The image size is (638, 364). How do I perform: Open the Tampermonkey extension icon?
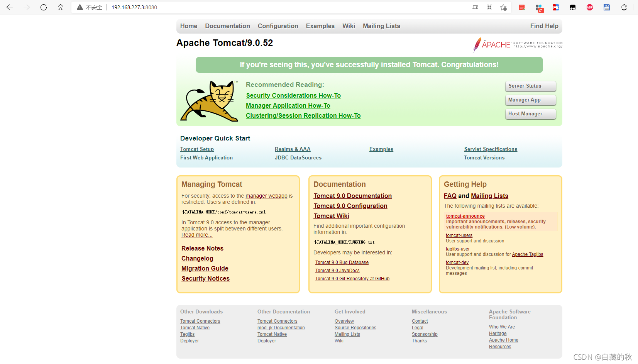point(573,7)
